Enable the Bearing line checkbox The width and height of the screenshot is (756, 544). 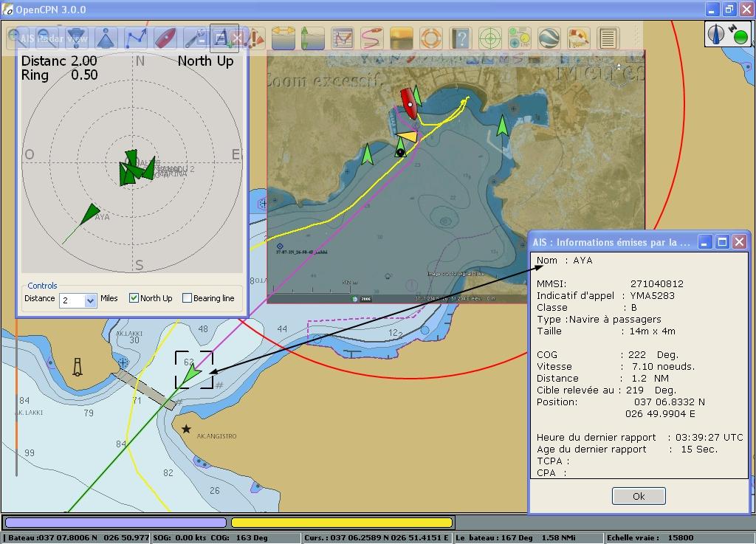(x=187, y=297)
